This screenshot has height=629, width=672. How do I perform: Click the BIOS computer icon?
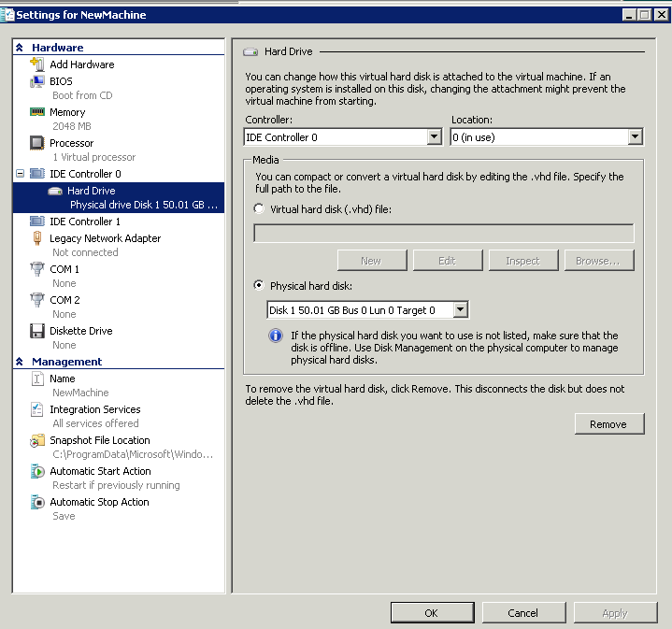pyautogui.click(x=37, y=81)
